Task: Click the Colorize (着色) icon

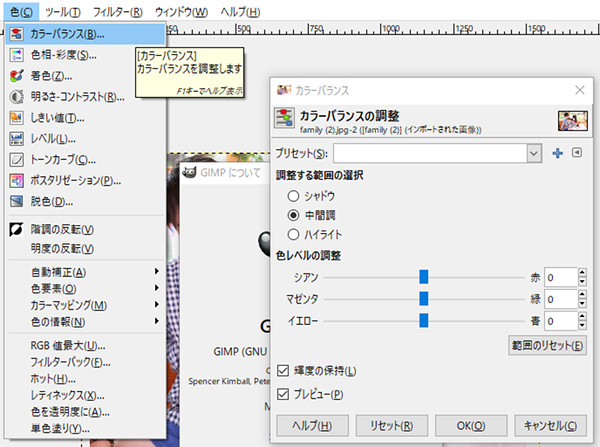Action: click(16, 75)
